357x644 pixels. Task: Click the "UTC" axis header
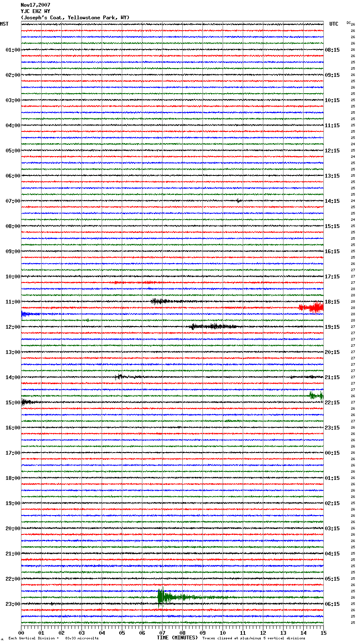(334, 24)
